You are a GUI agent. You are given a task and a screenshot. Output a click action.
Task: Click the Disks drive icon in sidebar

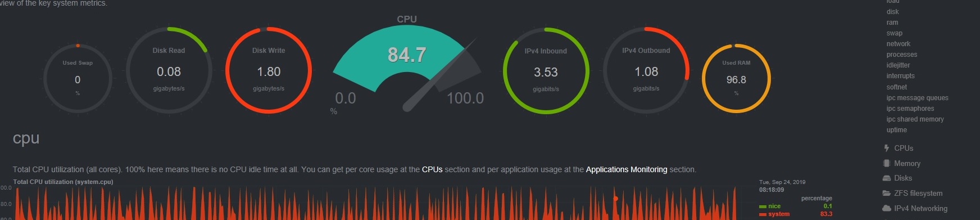point(886,178)
